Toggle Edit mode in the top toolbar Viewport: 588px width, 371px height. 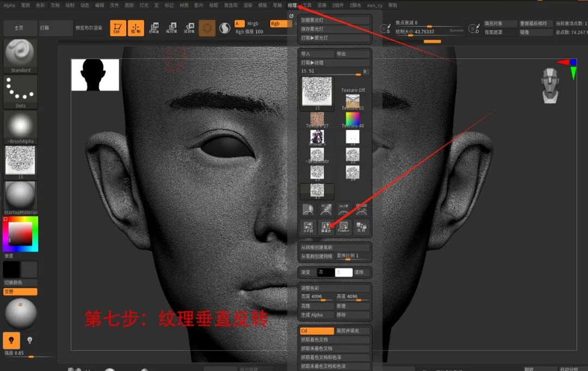[118, 28]
